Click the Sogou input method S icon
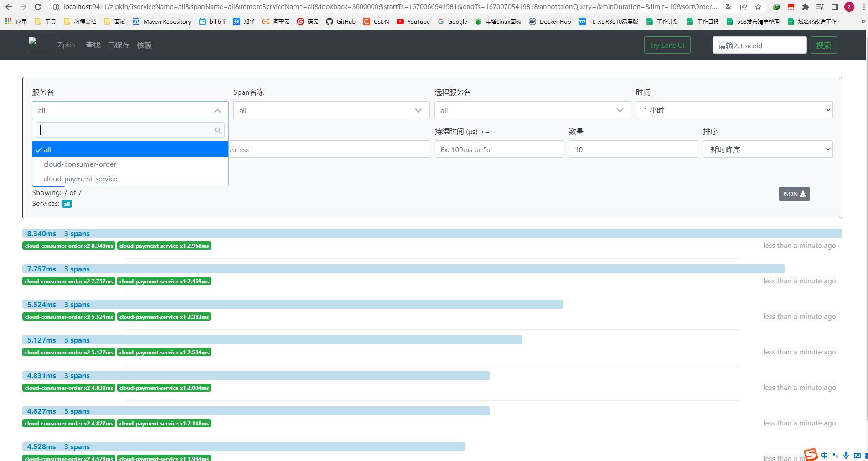868x461 pixels. pyautogui.click(x=811, y=454)
